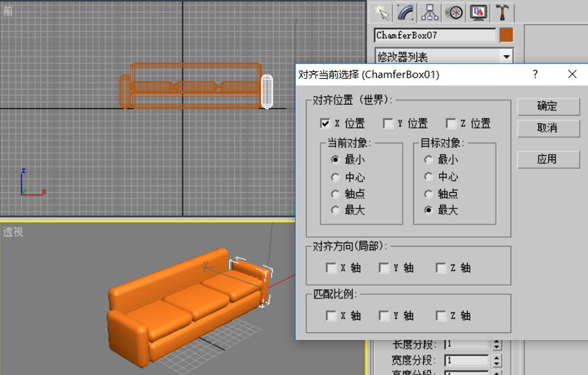
Task: Select the Motion panel icon
Action: click(x=453, y=12)
